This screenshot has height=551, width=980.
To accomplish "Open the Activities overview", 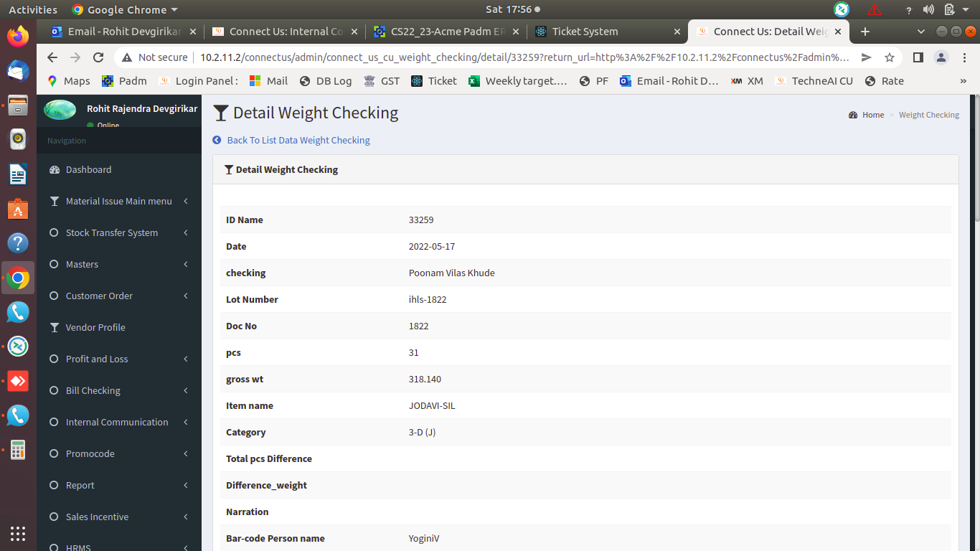I will 33,9.
